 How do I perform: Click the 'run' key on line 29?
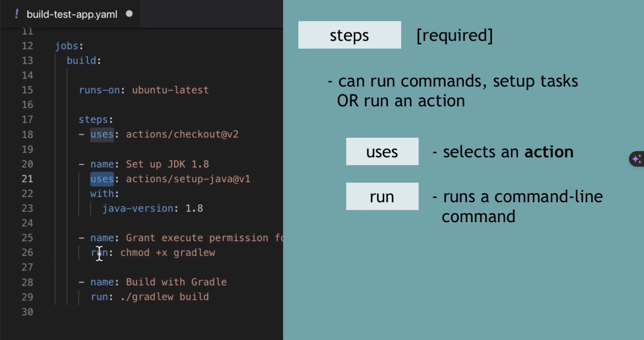tap(99, 297)
